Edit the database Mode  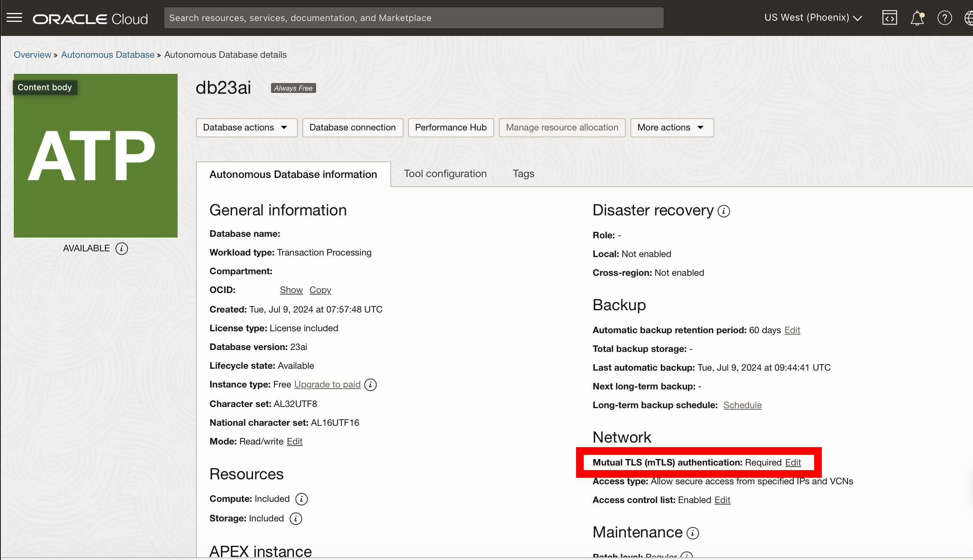[x=295, y=441]
